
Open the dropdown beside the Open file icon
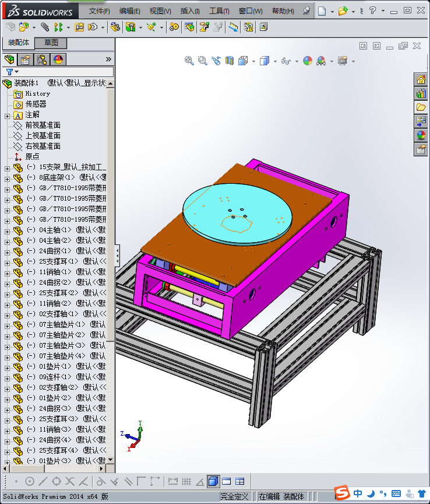[353, 12]
